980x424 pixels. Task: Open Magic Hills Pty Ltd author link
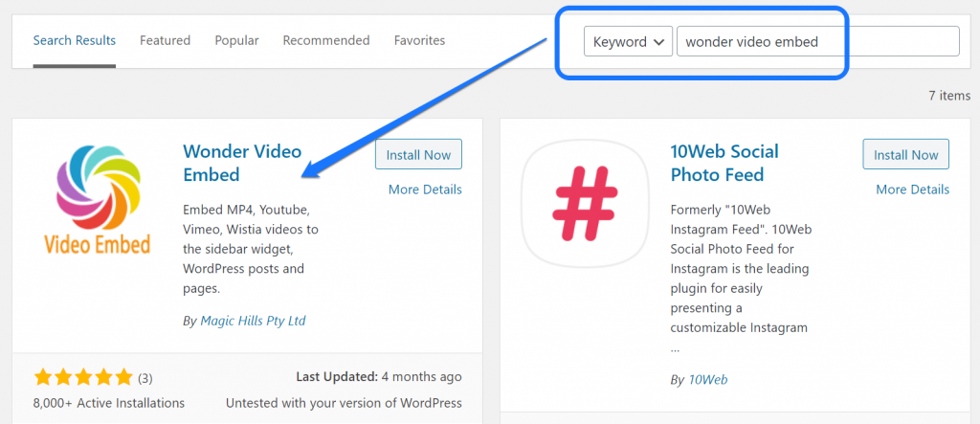click(x=253, y=321)
